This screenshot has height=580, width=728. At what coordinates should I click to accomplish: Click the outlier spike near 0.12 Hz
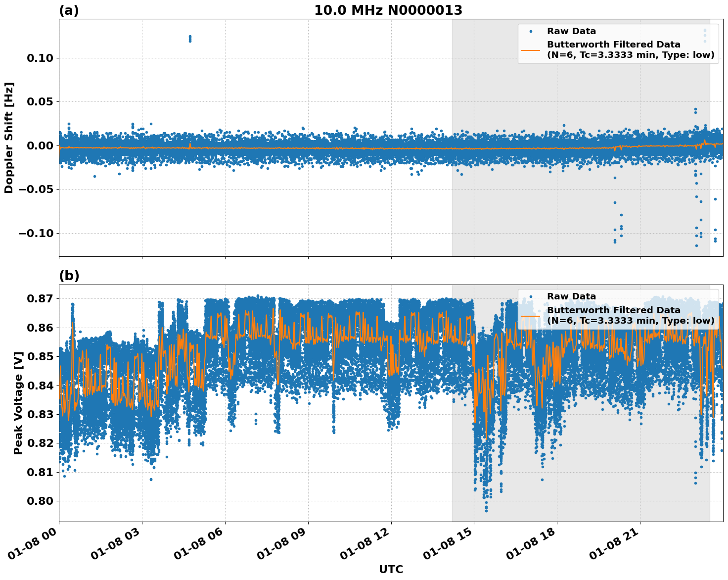coord(190,38)
